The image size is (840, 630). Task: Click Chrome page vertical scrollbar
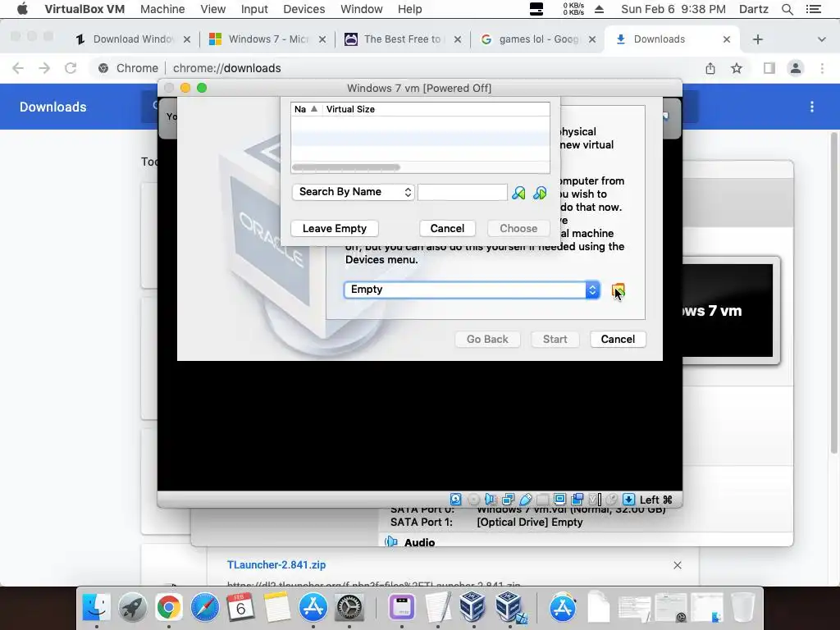coord(833,292)
